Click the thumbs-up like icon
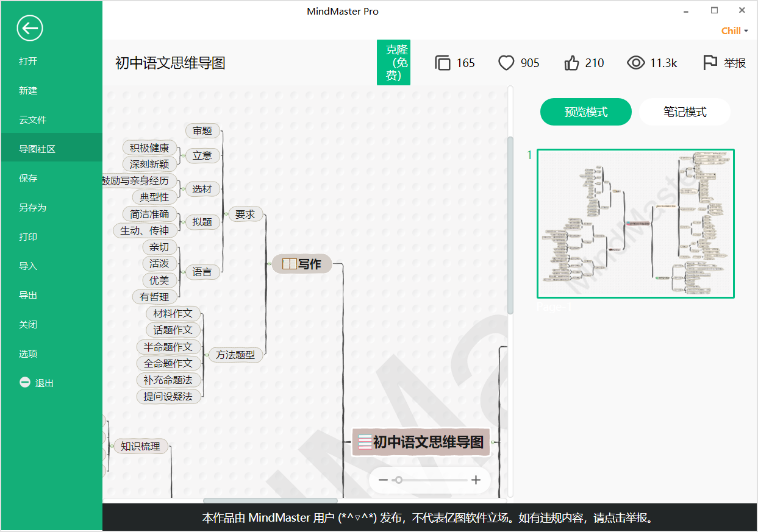Screen dimensions: 758x532 pyautogui.click(x=571, y=63)
